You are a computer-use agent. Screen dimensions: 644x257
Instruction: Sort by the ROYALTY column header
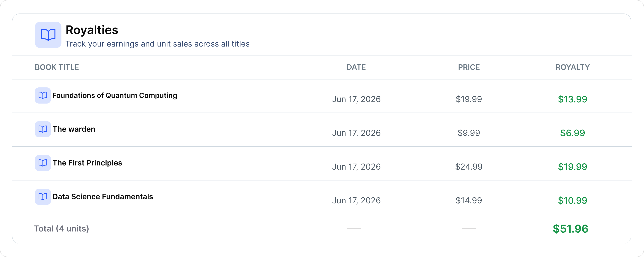click(x=572, y=67)
